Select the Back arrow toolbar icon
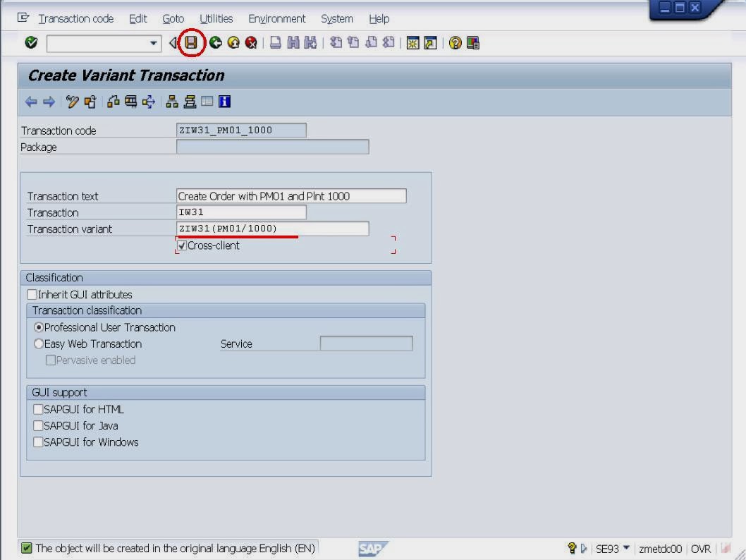This screenshot has width=746, height=560. click(214, 42)
